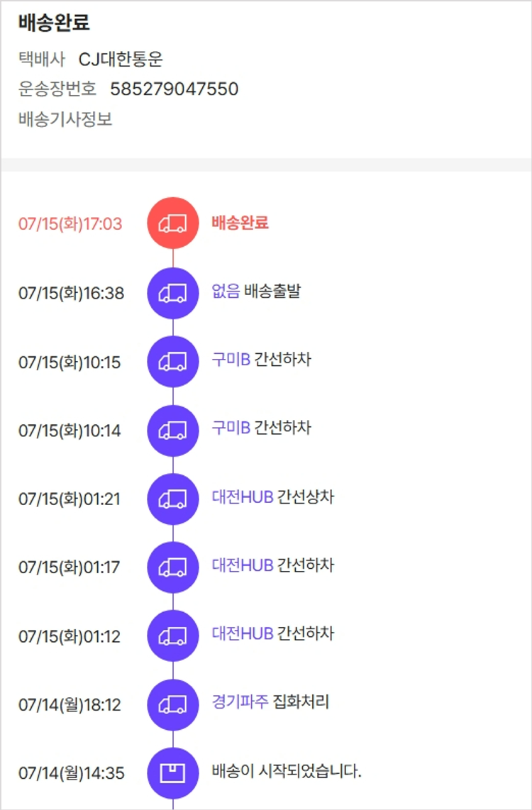Click the red delivery-complete truck icon
The width and height of the screenshot is (532, 810).
[x=173, y=223]
